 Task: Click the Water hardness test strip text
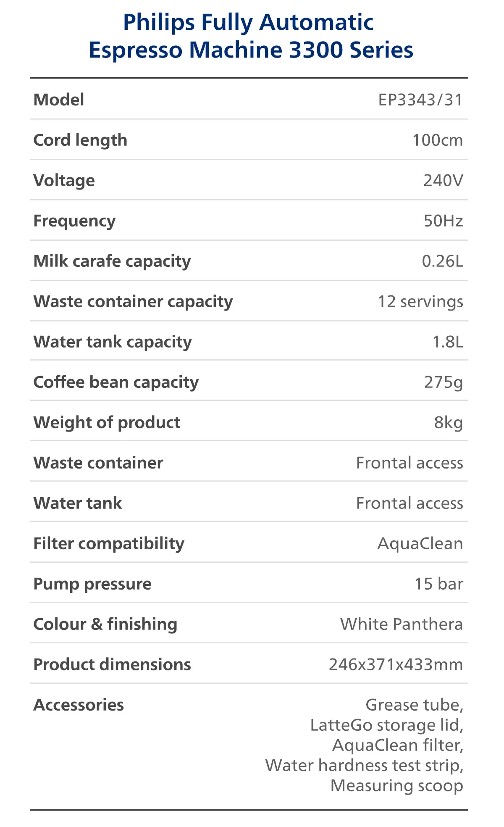tap(364, 766)
